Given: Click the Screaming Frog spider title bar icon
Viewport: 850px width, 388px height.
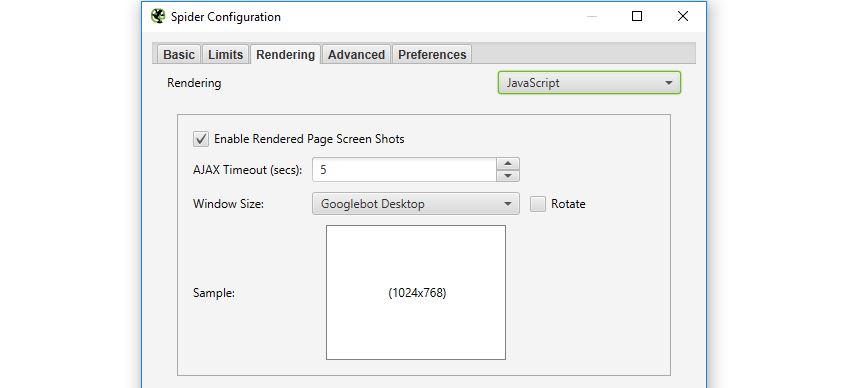Looking at the screenshot, I should pyautogui.click(x=158, y=16).
